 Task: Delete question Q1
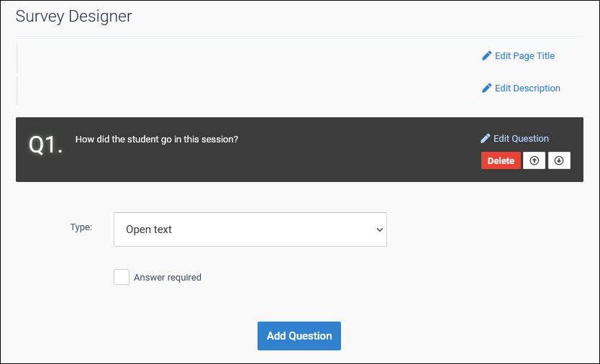click(x=501, y=160)
